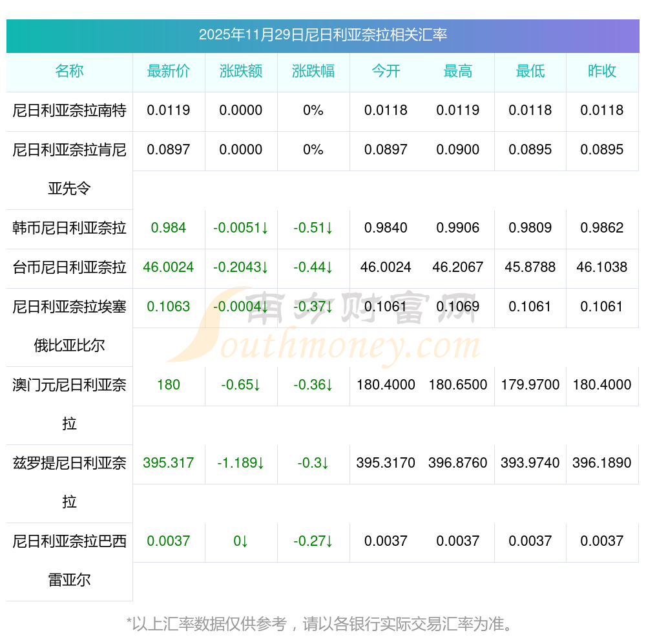Select the 最新价 column header

tap(169, 71)
